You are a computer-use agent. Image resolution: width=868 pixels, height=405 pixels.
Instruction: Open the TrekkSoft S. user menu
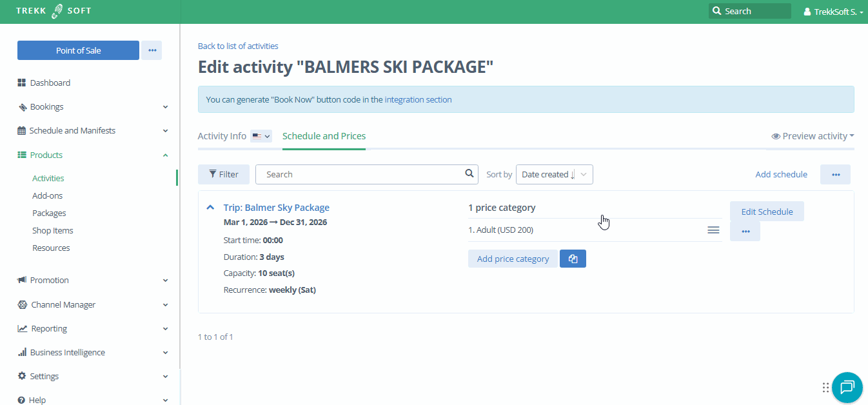[833, 12]
